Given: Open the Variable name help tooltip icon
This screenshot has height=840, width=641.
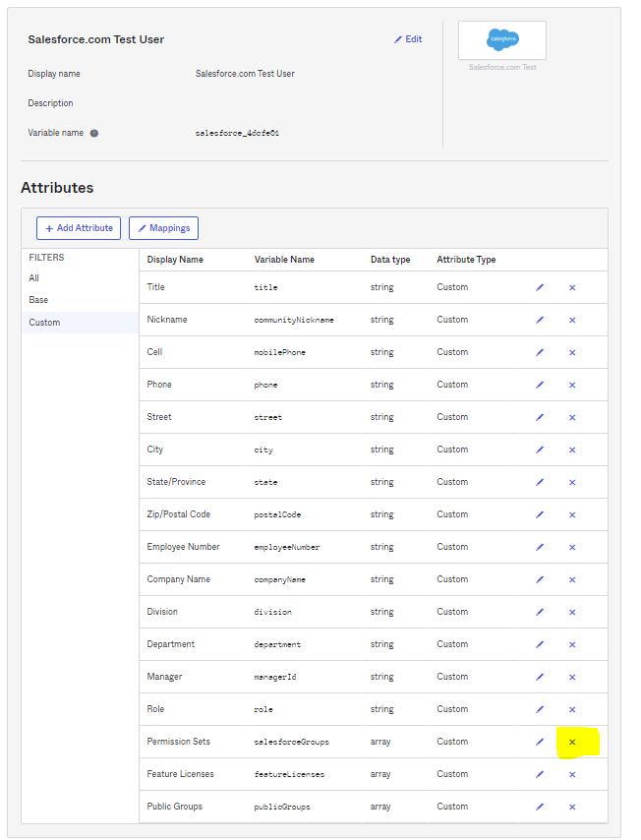Looking at the screenshot, I should tap(94, 133).
